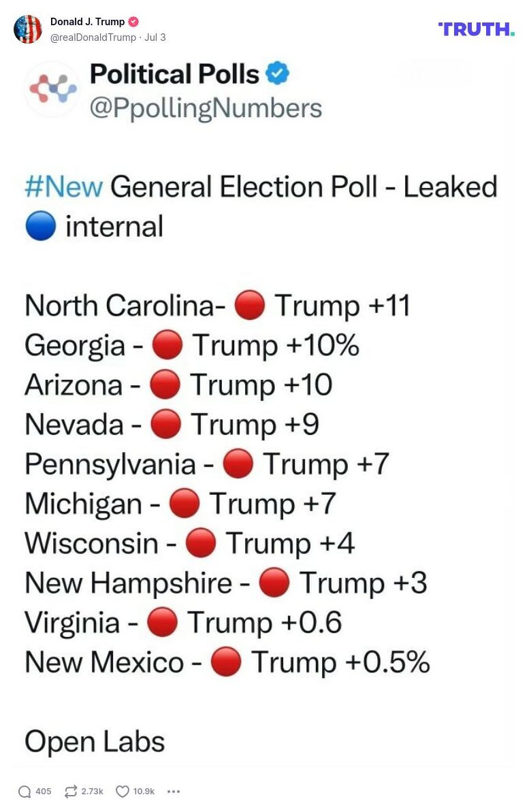Click the blue checkmark beside Political Polls
This screenshot has width=529, height=812.
pyautogui.click(x=276, y=74)
